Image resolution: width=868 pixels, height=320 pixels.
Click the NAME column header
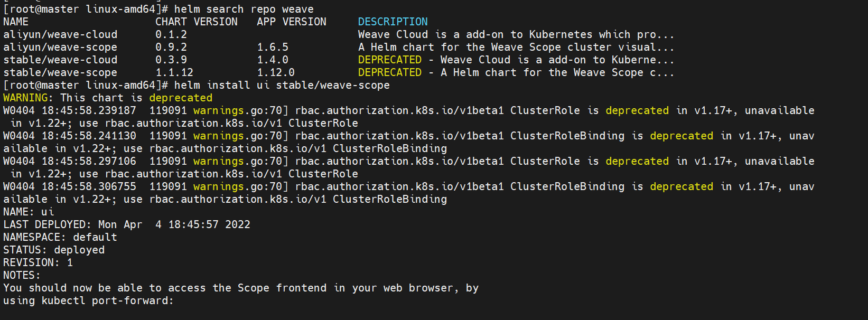[16, 22]
